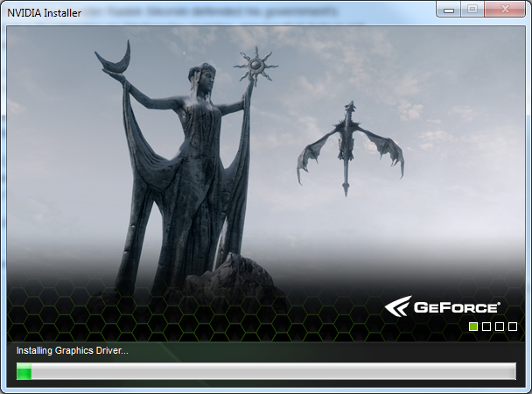Minimize the NVIDIA Installer window
The width and height of the screenshot is (532, 394).
pos(449,10)
